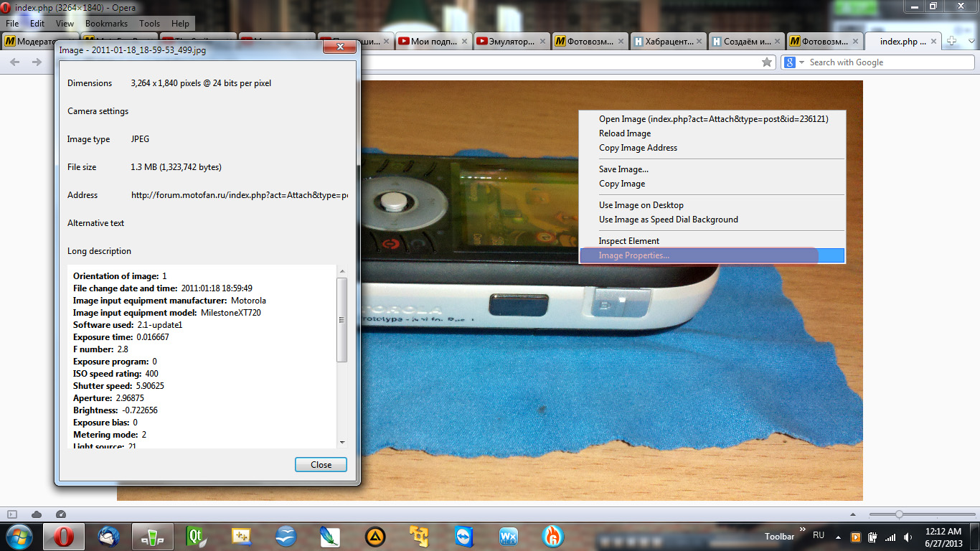Open the Tools menu

click(150, 24)
